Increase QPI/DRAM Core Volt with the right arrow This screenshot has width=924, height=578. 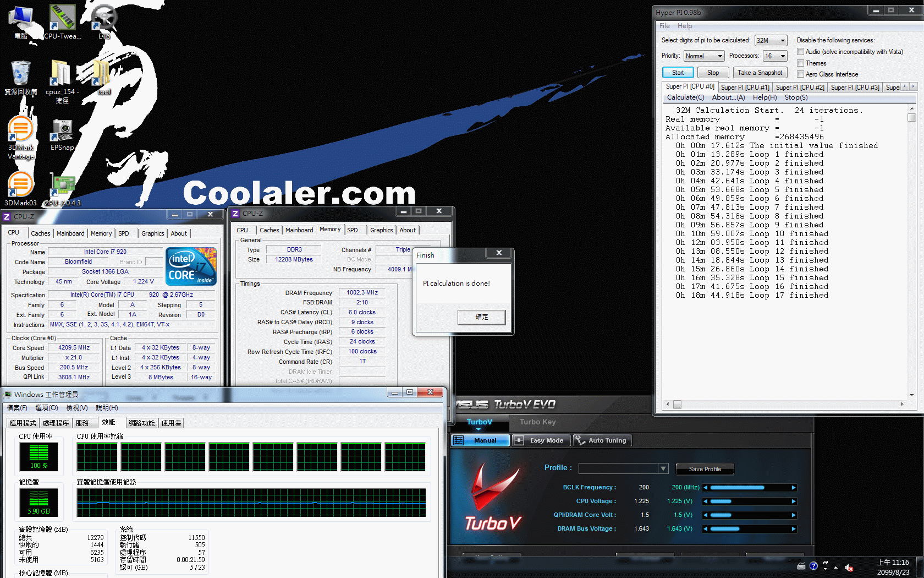[794, 515]
